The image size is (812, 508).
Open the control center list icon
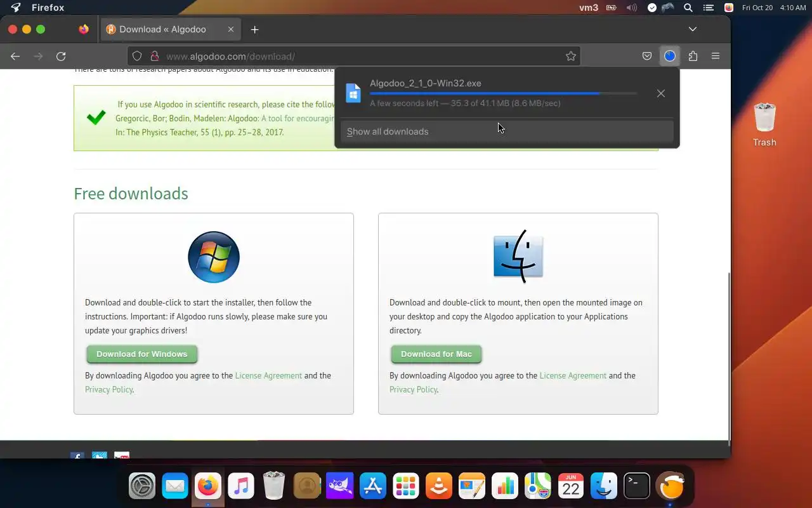click(709, 8)
